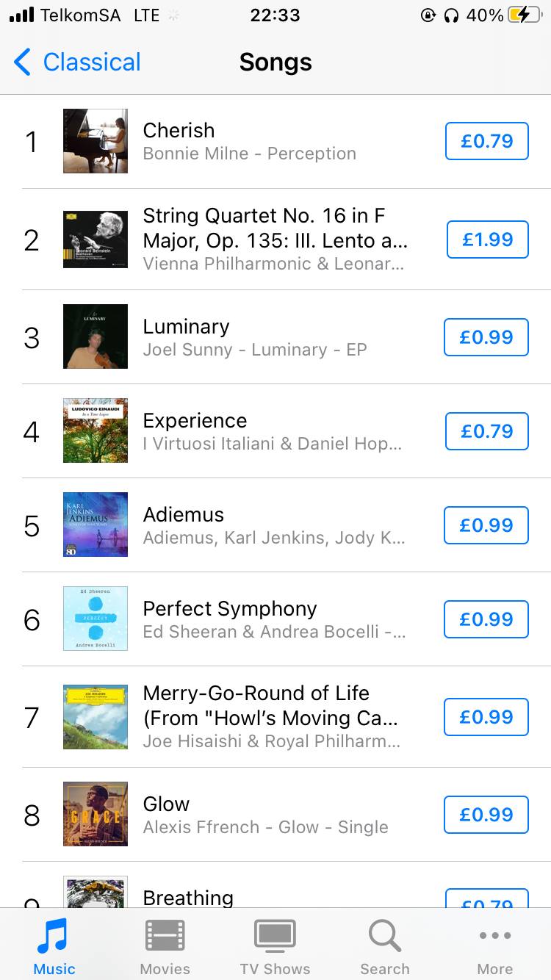551x980 pixels.
Task: Select Merry-Go-Round of Life song row
Action: point(270,717)
